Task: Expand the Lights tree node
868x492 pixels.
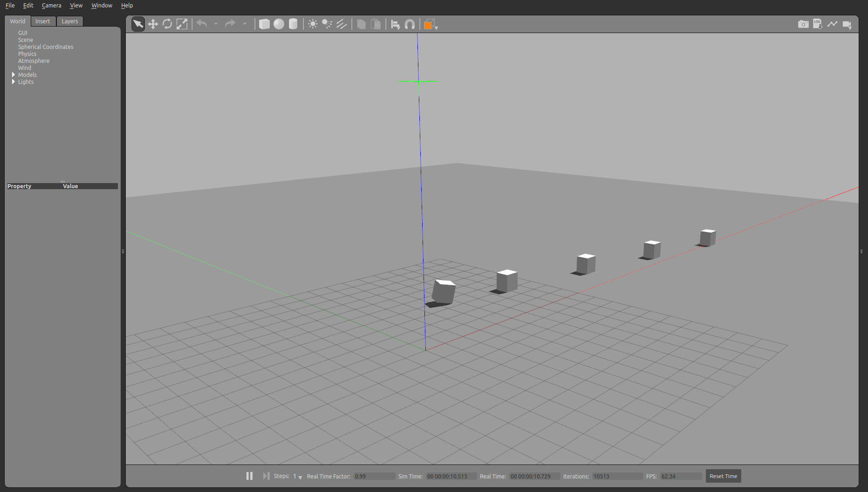Action: pyautogui.click(x=14, y=82)
